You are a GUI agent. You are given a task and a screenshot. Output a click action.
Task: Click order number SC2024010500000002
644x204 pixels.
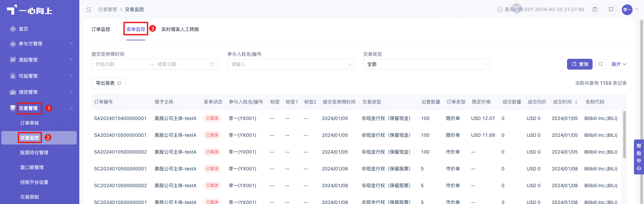coord(120,186)
